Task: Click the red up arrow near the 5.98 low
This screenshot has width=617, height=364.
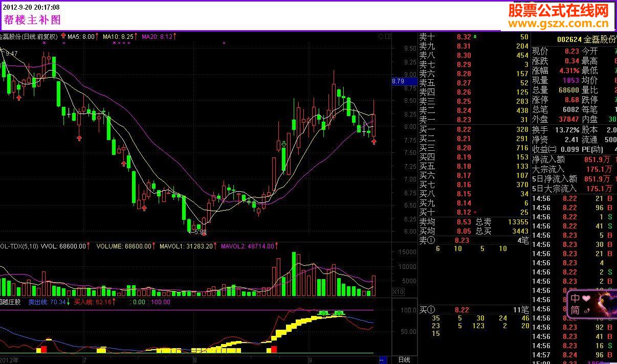Action: 203,233
